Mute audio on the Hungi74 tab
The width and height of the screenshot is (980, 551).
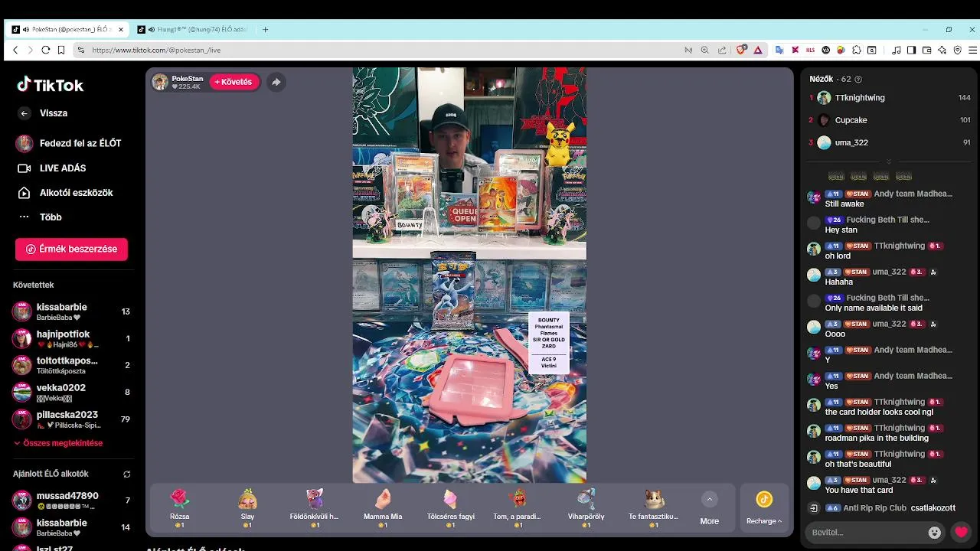pyautogui.click(x=152, y=29)
